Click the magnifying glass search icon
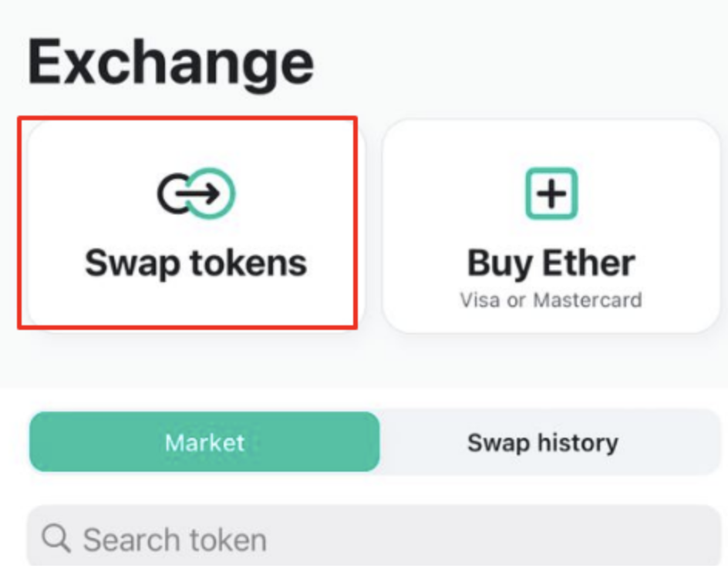The width and height of the screenshot is (728, 575). click(x=56, y=538)
